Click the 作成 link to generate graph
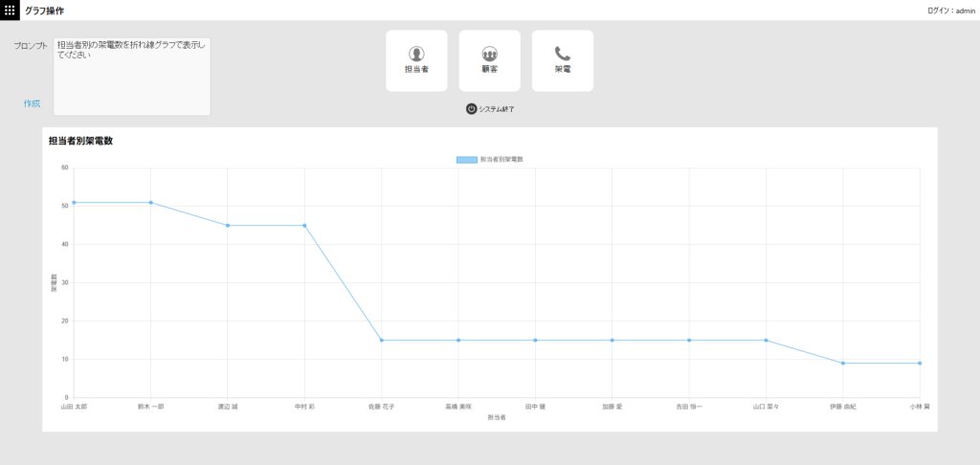The width and height of the screenshot is (980, 465). click(x=32, y=103)
